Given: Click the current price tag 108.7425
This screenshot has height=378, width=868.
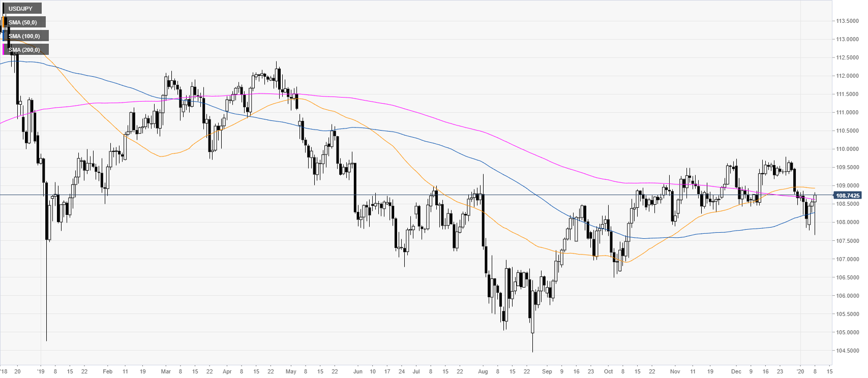Looking at the screenshot, I should point(848,196).
